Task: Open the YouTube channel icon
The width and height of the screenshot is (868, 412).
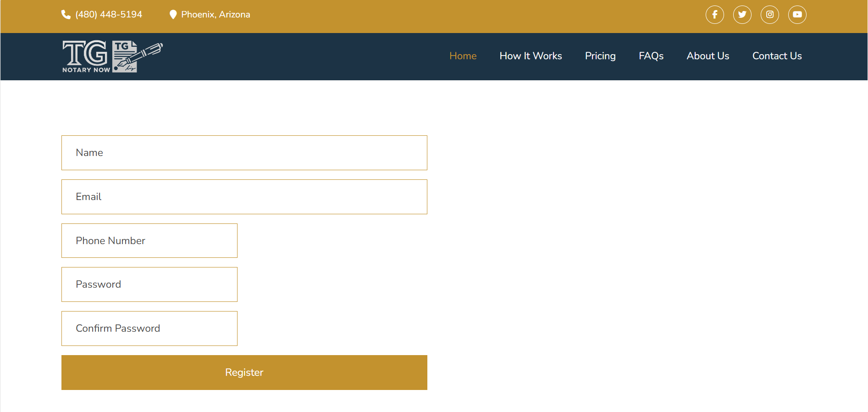Action: click(x=797, y=15)
